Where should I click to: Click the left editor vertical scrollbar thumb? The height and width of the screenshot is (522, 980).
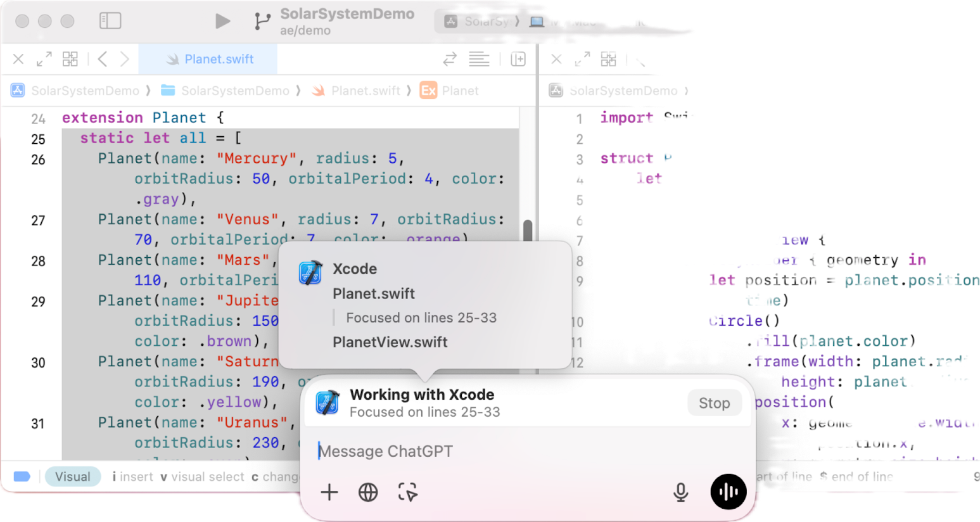coord(528,230)
